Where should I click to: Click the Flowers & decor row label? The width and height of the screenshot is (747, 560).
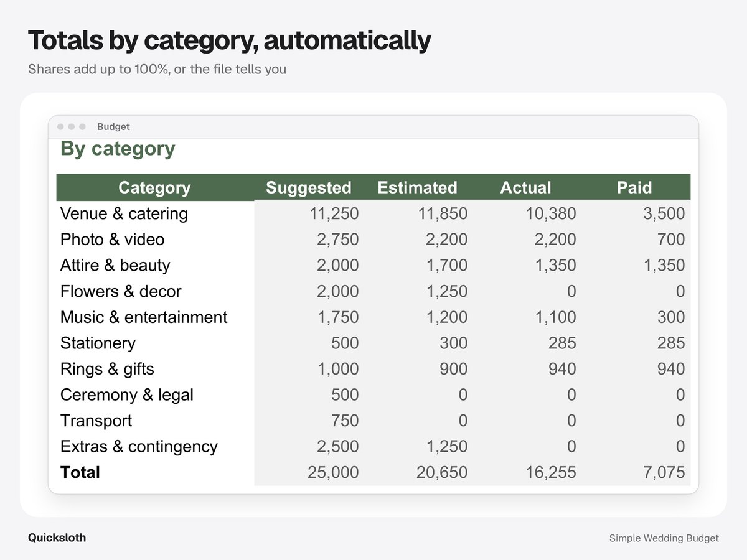tap(121, 291)
